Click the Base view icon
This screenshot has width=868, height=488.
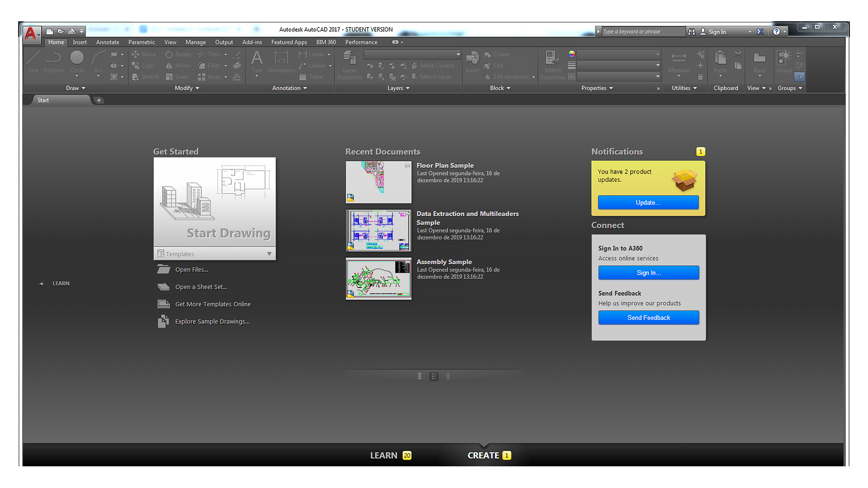coord(759,62)
